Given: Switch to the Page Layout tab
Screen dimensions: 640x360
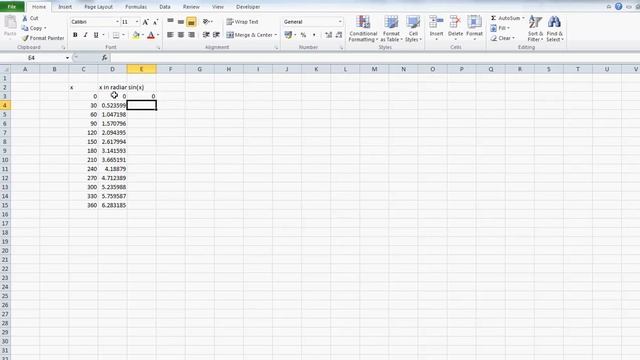Looking at the screenshot, I should (98, 7).
